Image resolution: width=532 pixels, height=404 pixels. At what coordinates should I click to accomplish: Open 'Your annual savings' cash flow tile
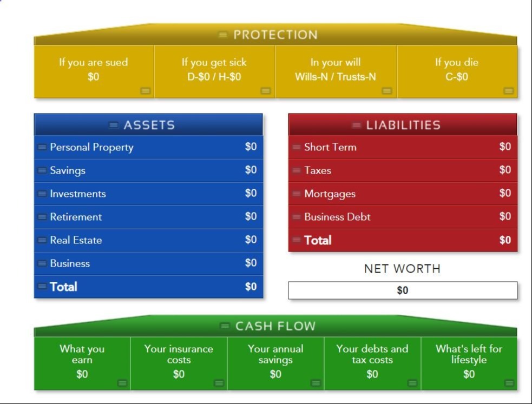pyautogui.click(x=275, y=361)
